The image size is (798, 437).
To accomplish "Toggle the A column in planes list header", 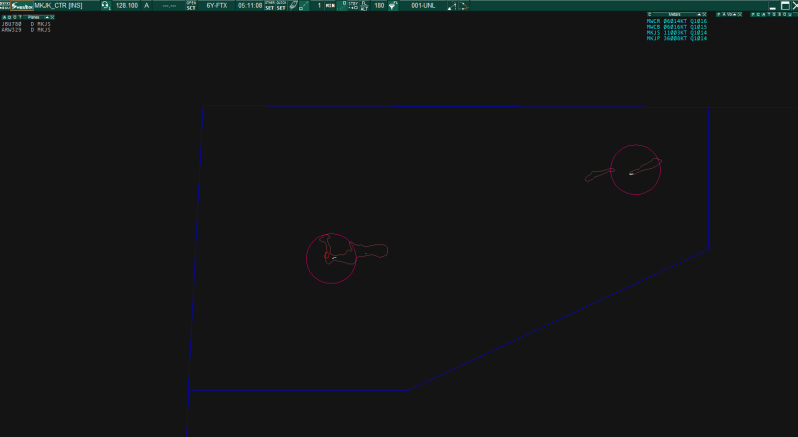I will [x=5, y=17].
